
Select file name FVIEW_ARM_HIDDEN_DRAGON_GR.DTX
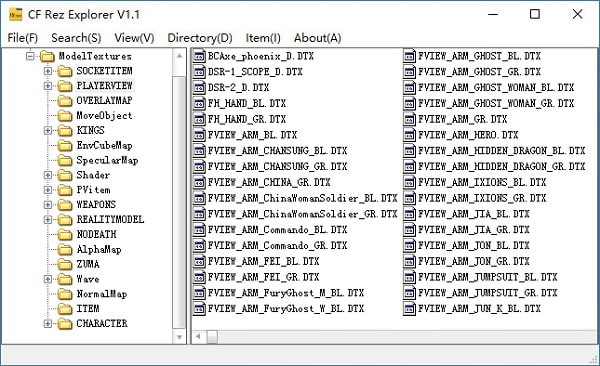(x=501, y=167)
